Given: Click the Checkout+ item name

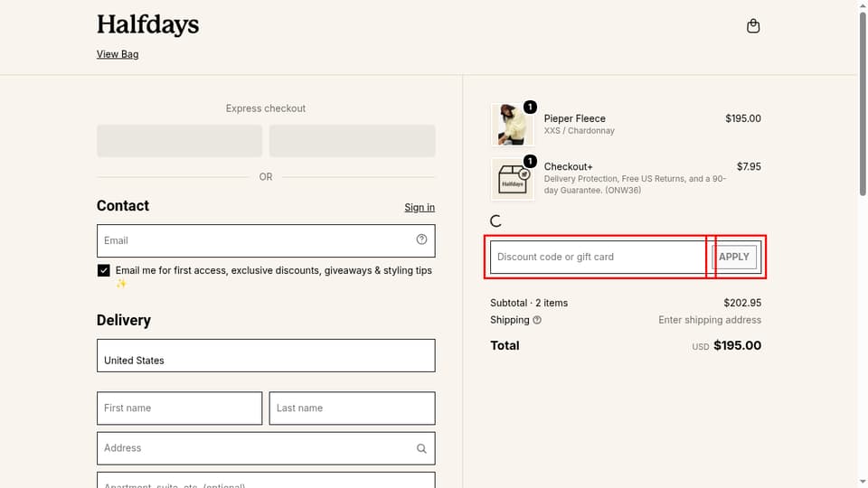Looking at the screenshot, I should click(568, 166).
